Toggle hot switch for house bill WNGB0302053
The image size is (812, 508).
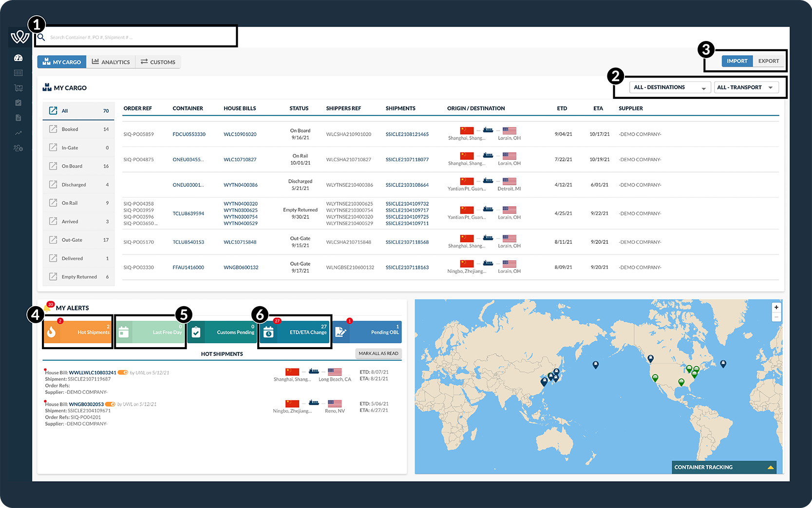tap(110, 404)
